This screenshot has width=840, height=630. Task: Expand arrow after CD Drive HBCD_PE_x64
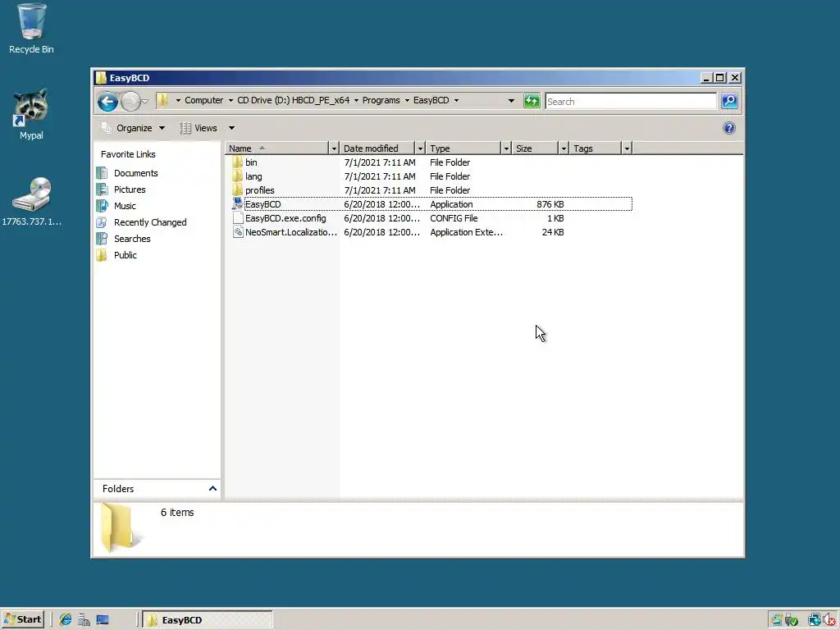pyautogui.click(x=356, y=101)
